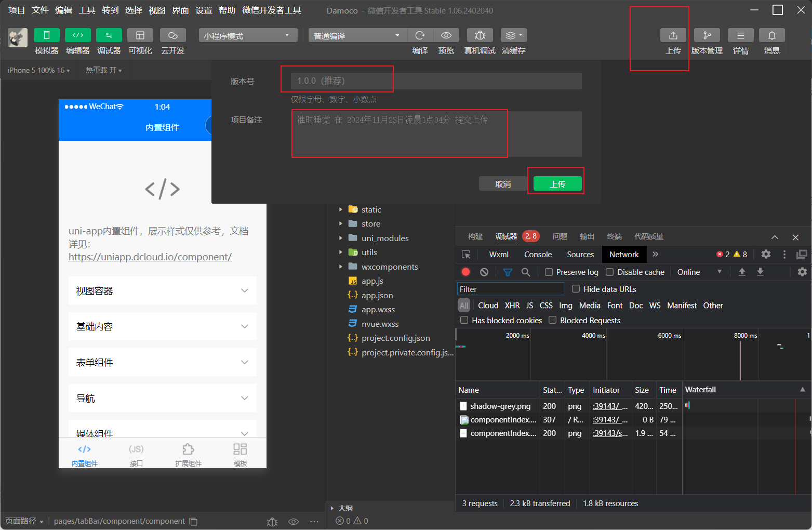Check Has blocked cookies
812x530 pixels.
click(464, 320)
